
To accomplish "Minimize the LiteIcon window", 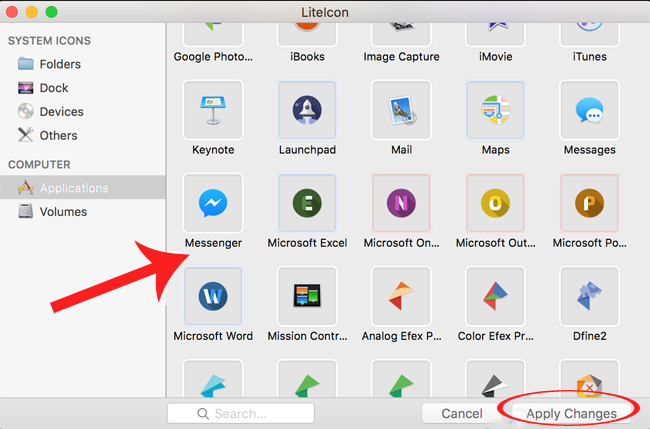I will 32,12.
